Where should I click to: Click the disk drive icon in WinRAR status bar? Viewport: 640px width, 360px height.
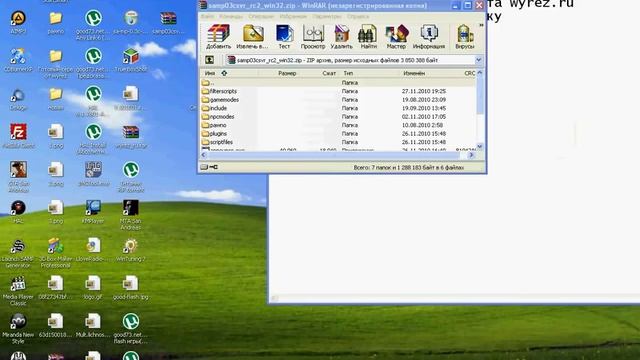[204, 167]
